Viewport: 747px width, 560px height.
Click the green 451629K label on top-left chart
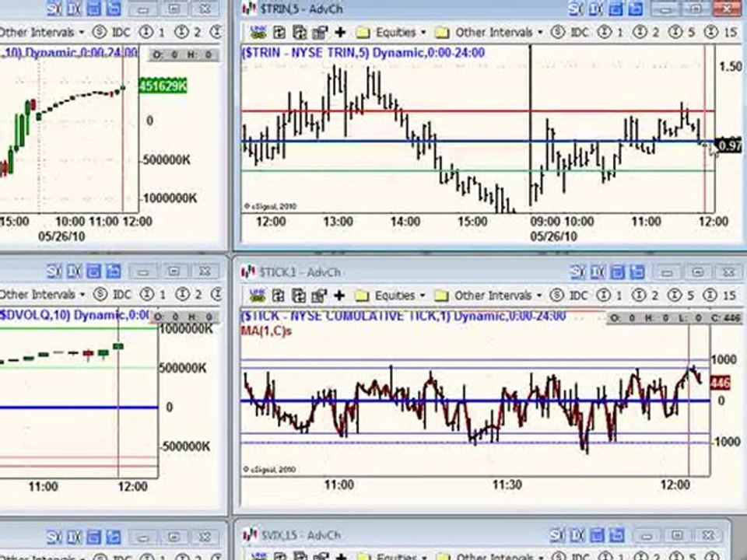pyautogui.click(x=163, y=86)
